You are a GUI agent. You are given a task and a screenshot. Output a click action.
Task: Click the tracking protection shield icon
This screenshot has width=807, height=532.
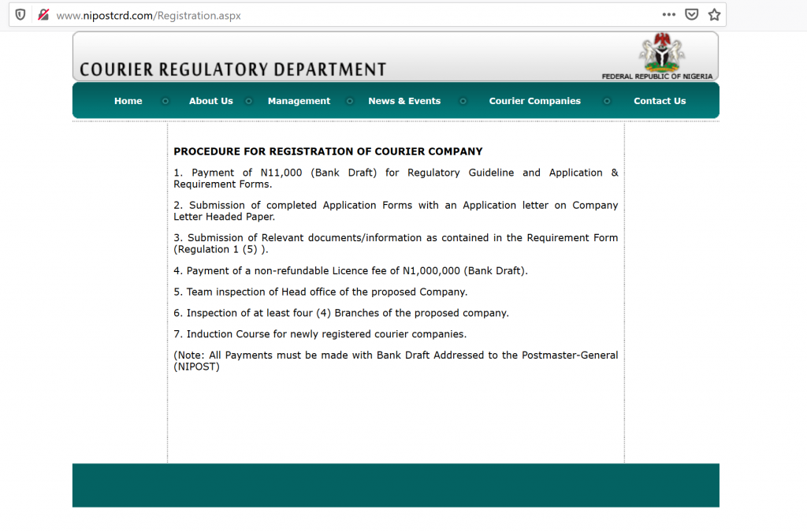20,15
